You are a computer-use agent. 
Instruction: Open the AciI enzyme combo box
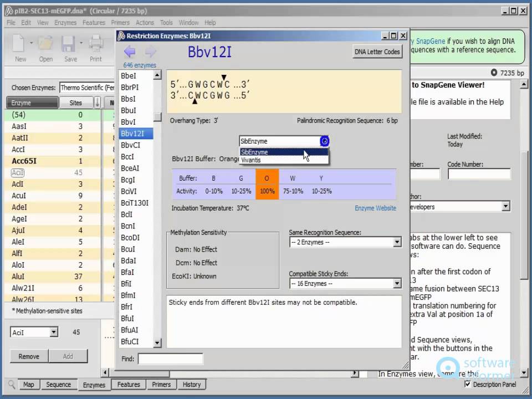click(54, 332)
